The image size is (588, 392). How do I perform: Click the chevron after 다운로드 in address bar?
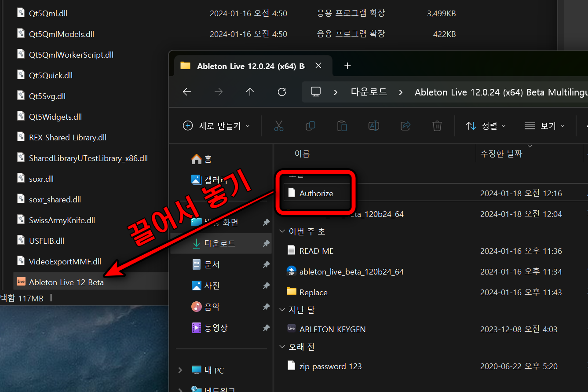click(x=401, y=92)
